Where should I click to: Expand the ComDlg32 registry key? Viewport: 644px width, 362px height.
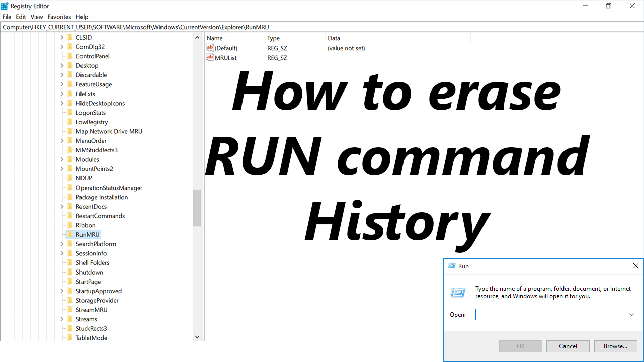(x=62, y=46)
